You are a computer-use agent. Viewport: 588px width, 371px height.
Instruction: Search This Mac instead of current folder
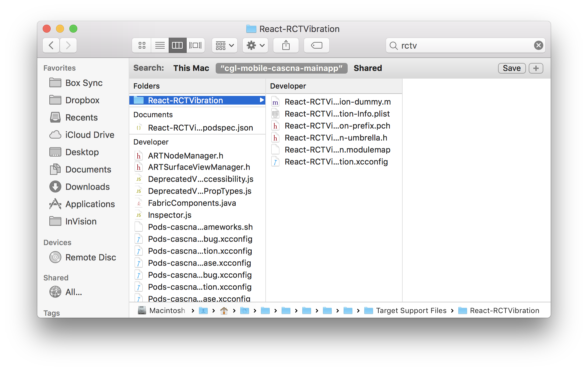pyautogui.click(x=191, y=68)
